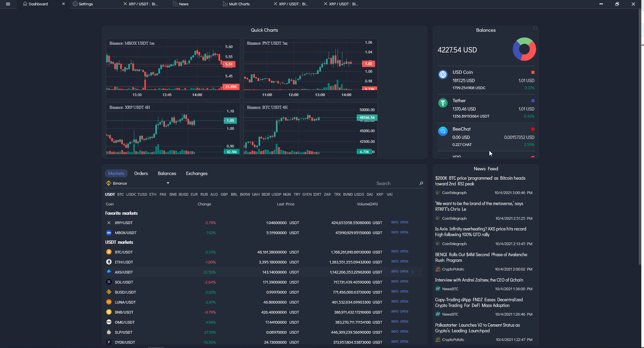Select the BeeChat coin icon
This screenshot has height=348, width=644.
[443, 131]
